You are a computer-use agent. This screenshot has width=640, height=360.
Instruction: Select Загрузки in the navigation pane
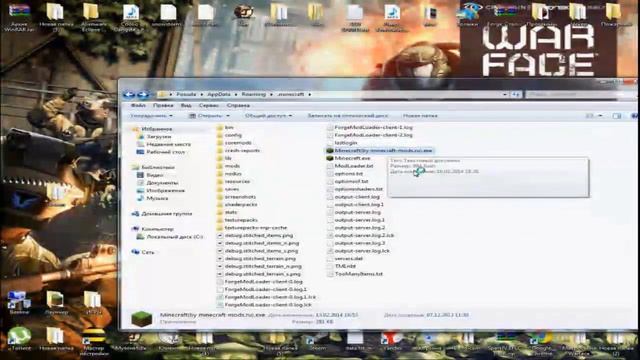[159, 137]
